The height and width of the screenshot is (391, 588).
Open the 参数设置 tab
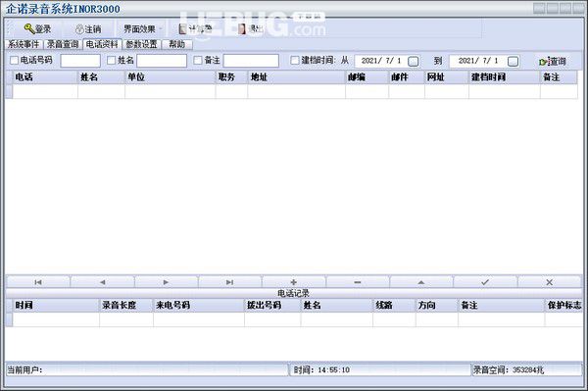141,44
